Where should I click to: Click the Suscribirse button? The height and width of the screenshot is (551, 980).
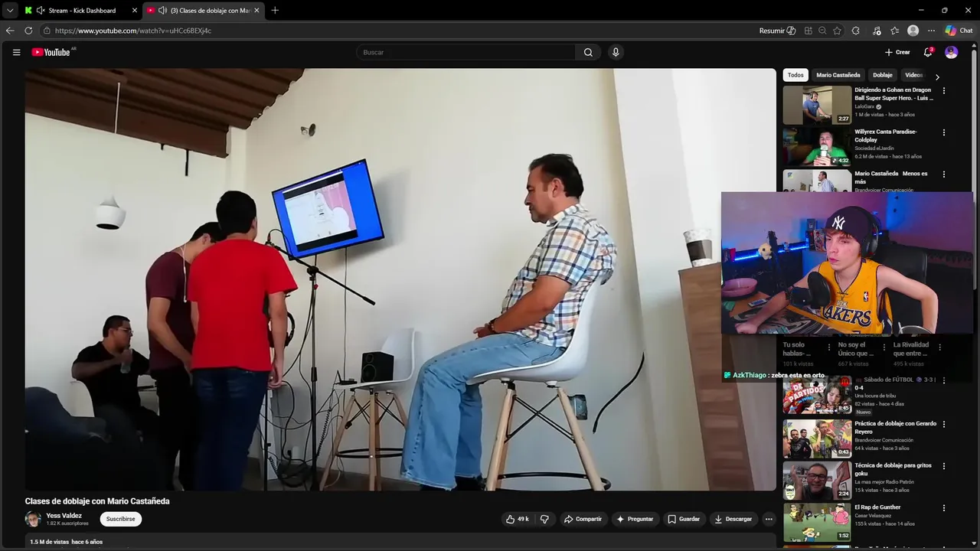point(120,519)
